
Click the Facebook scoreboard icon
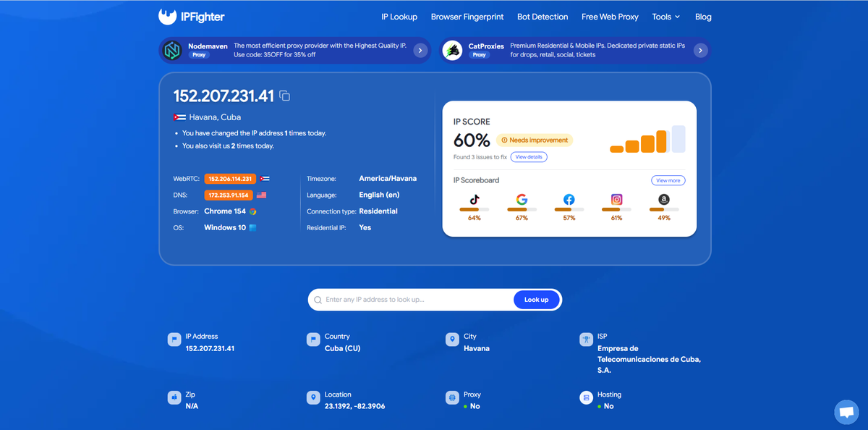(569, 199)
